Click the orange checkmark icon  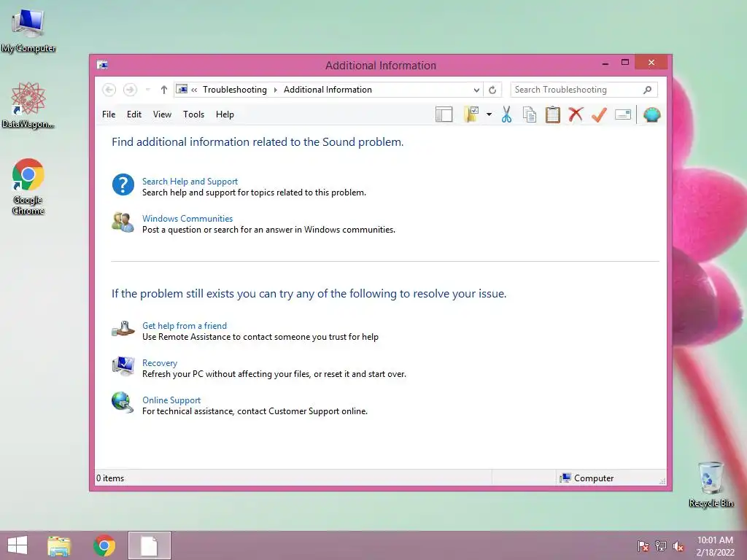(599, 114)
